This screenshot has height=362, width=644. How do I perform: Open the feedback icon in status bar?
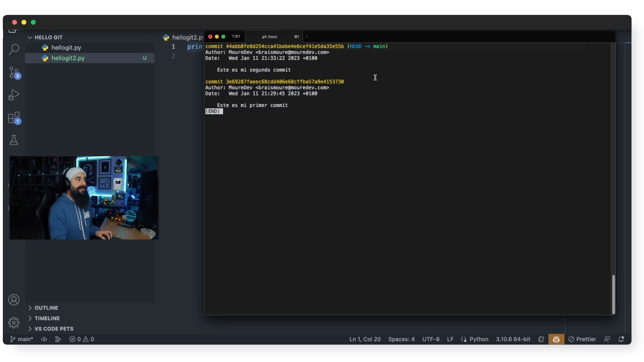coord(607,339)
